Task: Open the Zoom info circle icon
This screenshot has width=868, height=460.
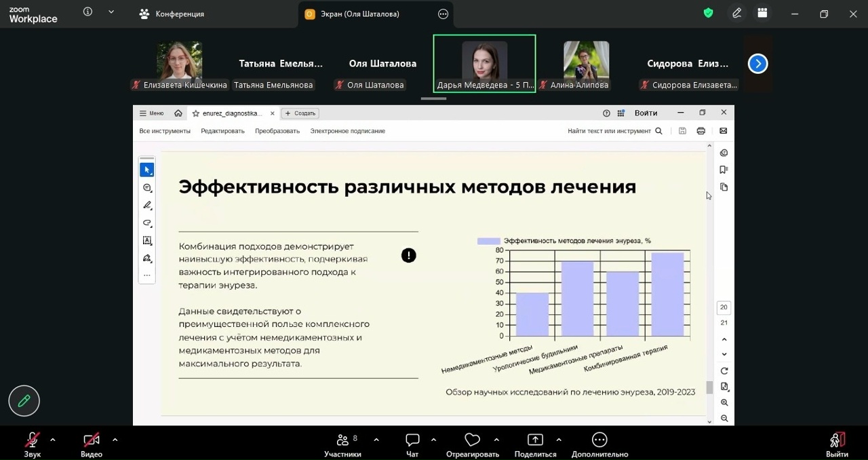Action: pyautogui.click(x=87, y=12)
